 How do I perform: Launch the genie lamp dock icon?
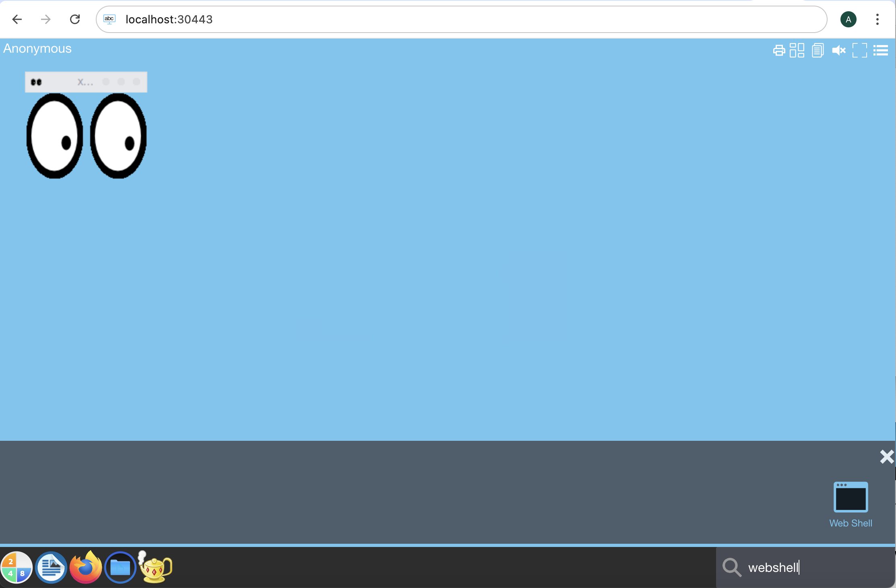coord(155,567)
